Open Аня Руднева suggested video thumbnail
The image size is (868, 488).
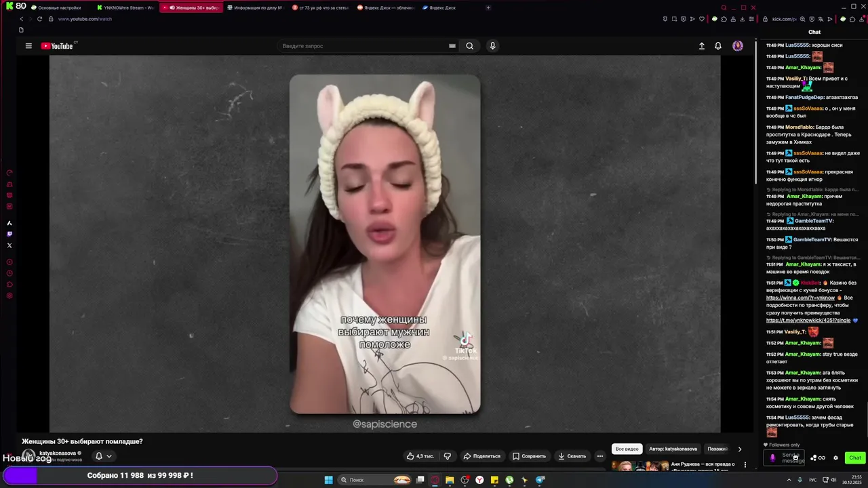[x=639, y=466]
